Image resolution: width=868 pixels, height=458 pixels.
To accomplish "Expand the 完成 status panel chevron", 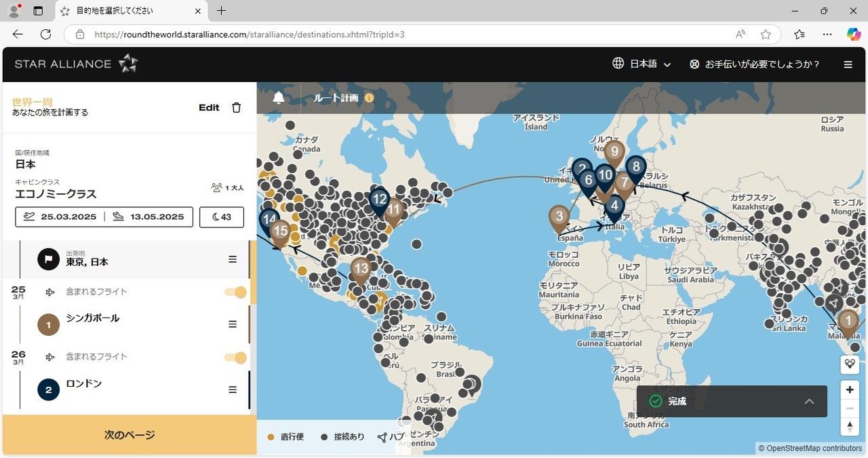I will tap(809, 401).
